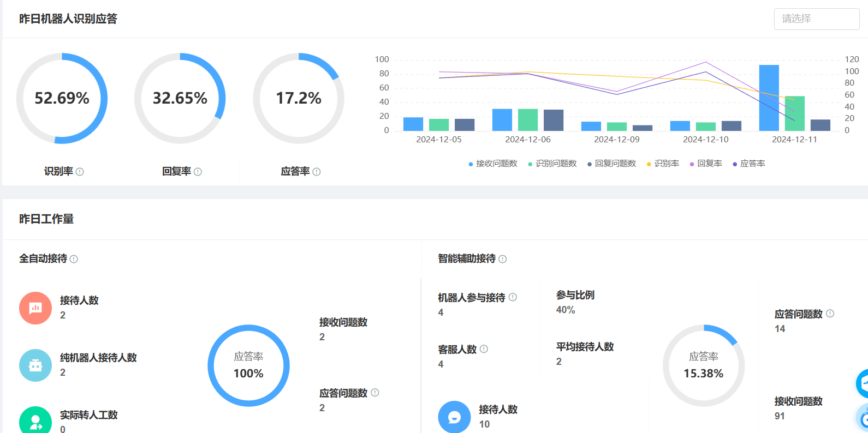Open the floating chat widget at right edge
The height and width of the screenshot is (433, 868).
[x=863, y=383]
